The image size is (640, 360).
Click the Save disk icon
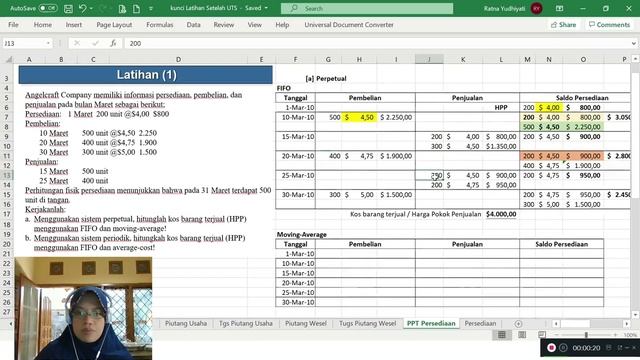click(x=68, y=8)
